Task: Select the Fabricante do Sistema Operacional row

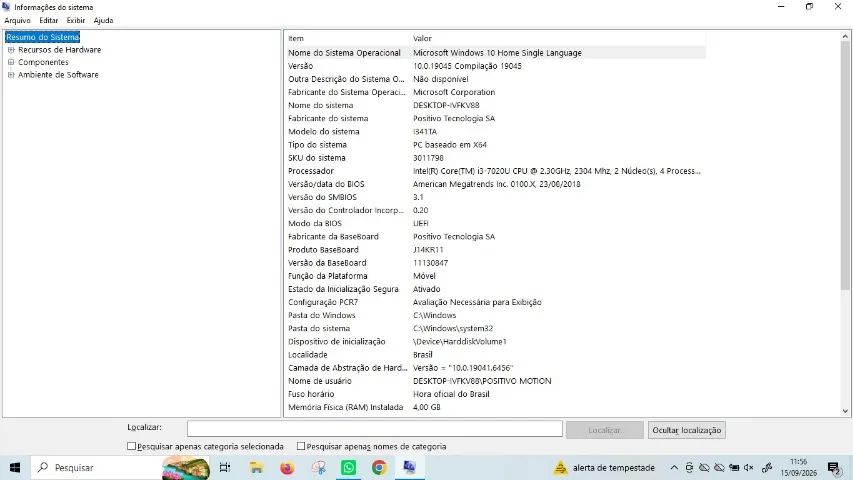Action: click(x=495, y=92)
